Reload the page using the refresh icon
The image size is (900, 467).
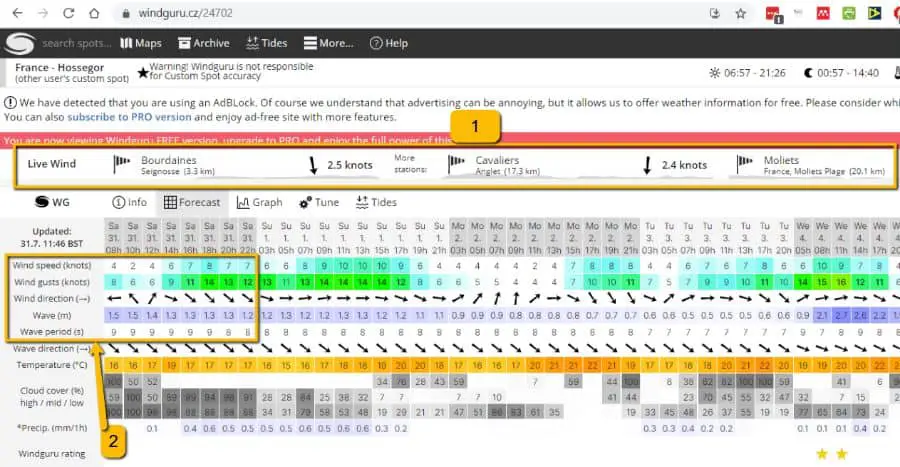[69, 13]
